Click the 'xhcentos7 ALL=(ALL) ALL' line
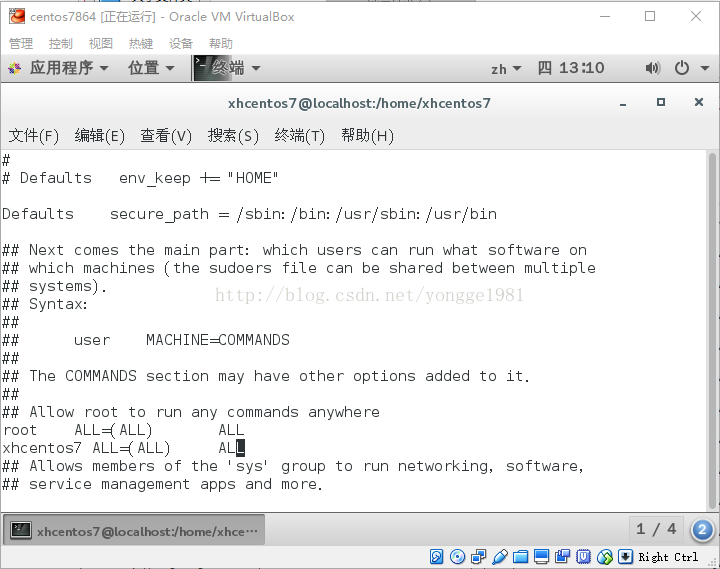The image size is (720, 569). tap(123, 448)
